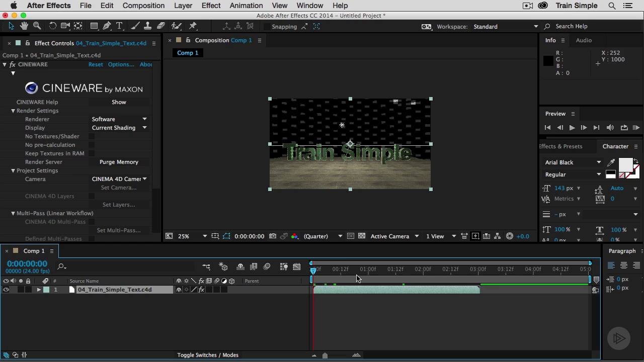Toggle the layer's shy switch in timeline

coord(179,290)
